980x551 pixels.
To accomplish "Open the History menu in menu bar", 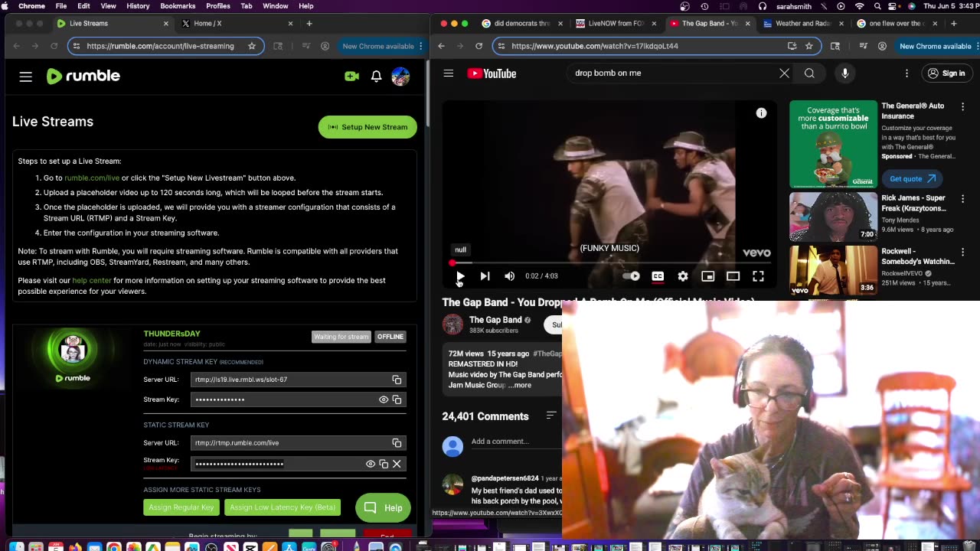I will 138,6.
